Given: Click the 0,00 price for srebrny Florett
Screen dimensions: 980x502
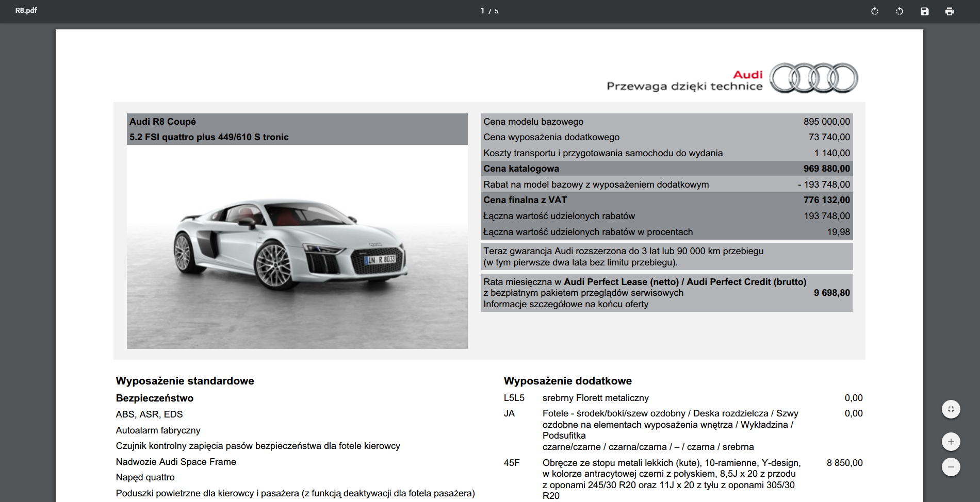Looking at the screenshot, I should [x=854, y=398].
